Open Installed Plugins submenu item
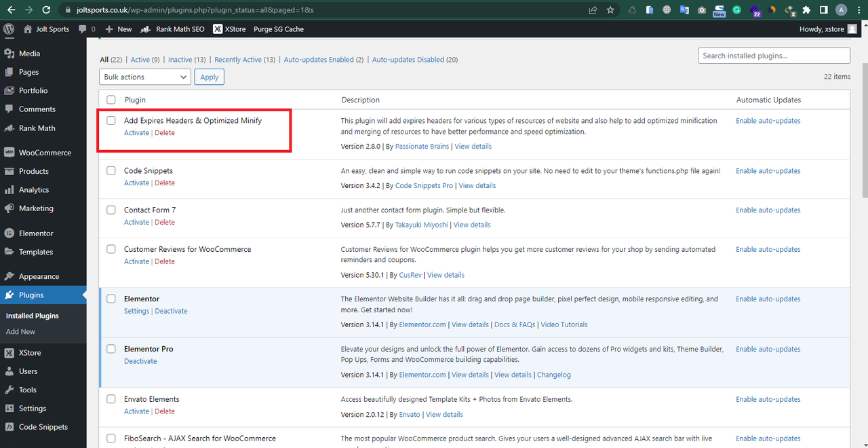This screenshot has width=868, height=448. 33,316
